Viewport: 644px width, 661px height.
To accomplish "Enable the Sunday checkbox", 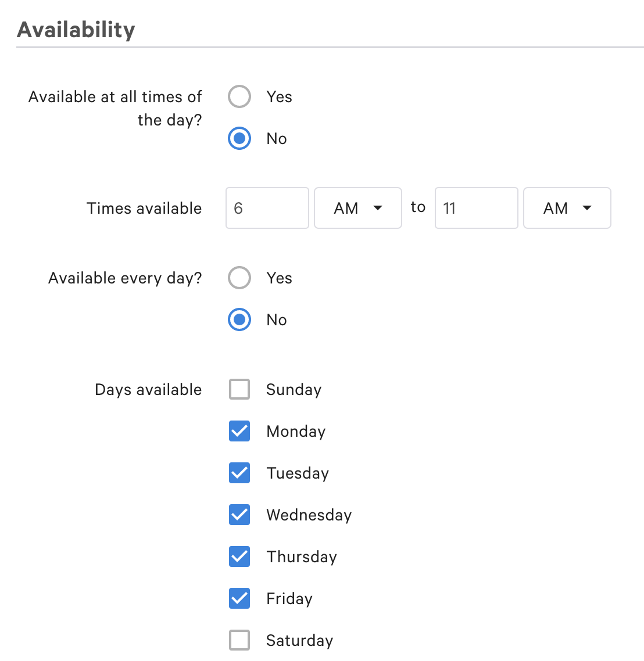I will [x=239, y=390].
